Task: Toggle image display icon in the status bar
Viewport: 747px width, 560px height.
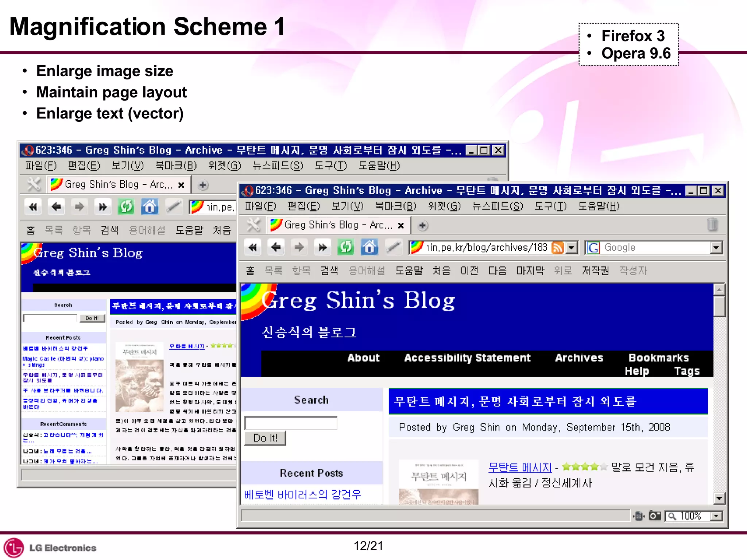Action: pos(655,516)
